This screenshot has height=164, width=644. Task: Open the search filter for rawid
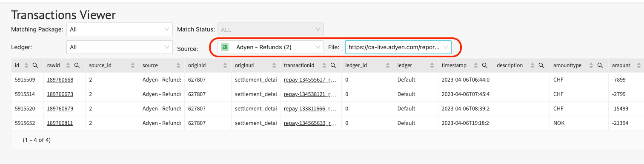(x=77, y=65)
